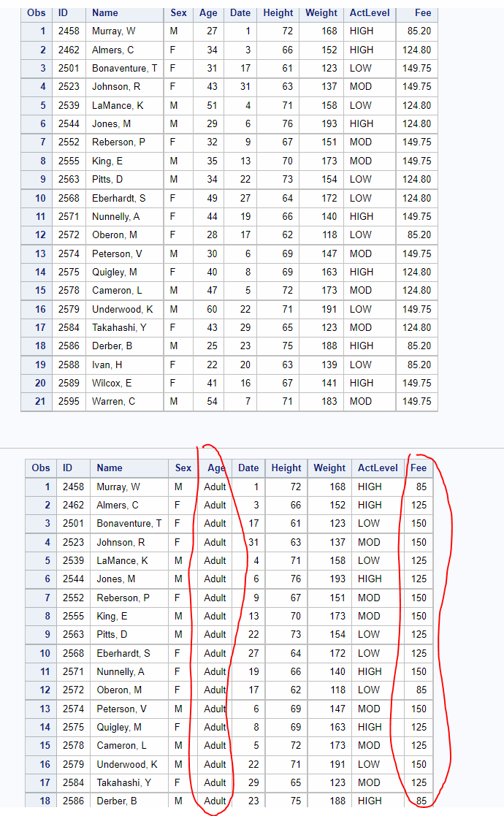Viewport: 504px width, 816px height.
Task: Select Adult cell in Reberson, P row
Action: click(215, 598)
